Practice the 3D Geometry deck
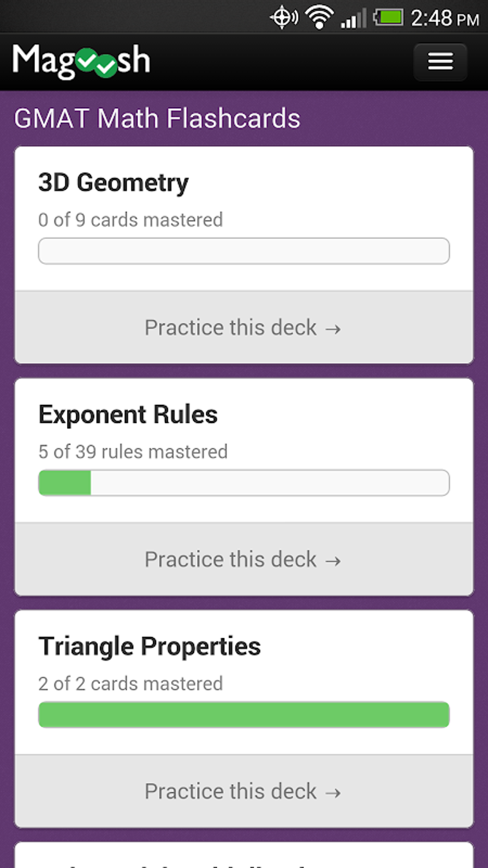 point(244,328)
